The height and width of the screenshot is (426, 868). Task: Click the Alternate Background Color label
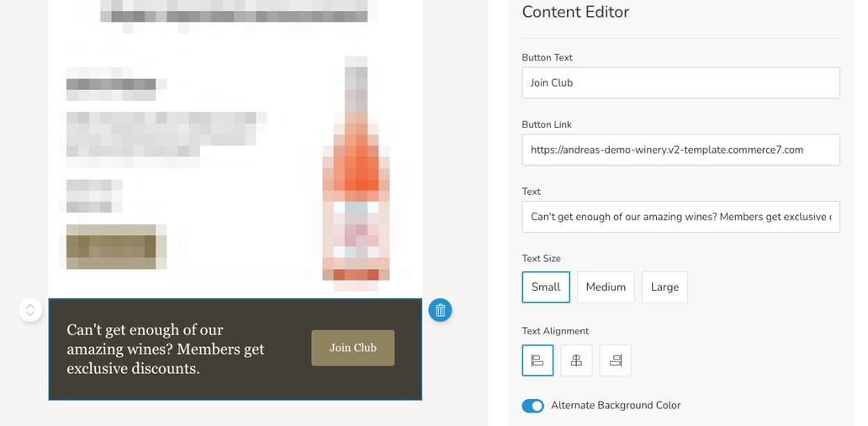click(616, 406)
